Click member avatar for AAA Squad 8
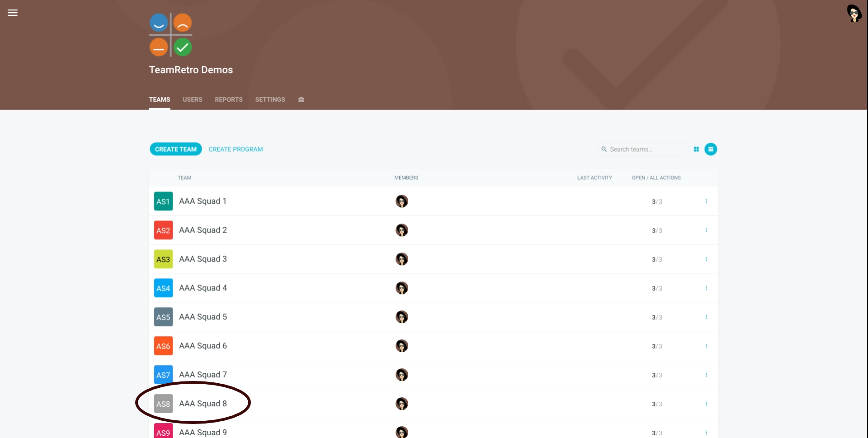Screen dimensions: 868x438 (402, 404)
